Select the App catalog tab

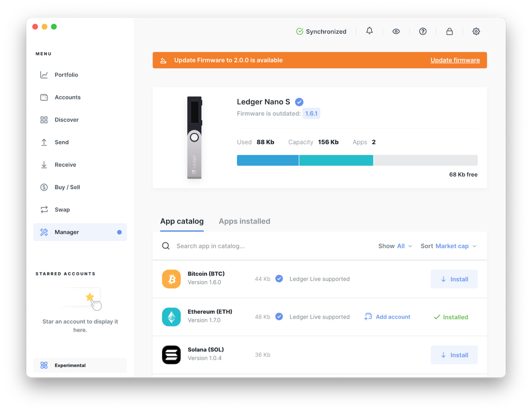pos(182,221)
